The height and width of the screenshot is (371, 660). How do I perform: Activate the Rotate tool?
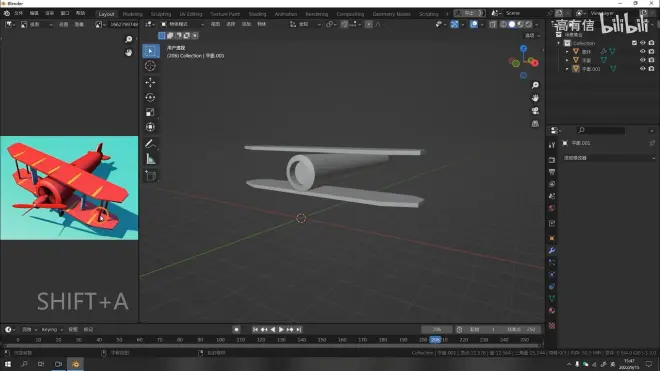[150, 97]
